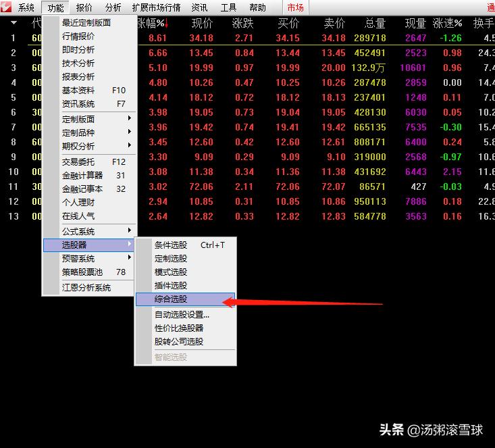Select 即时分析 menu entry
Viewport: 495px width, 448px height.
point(88,49)
